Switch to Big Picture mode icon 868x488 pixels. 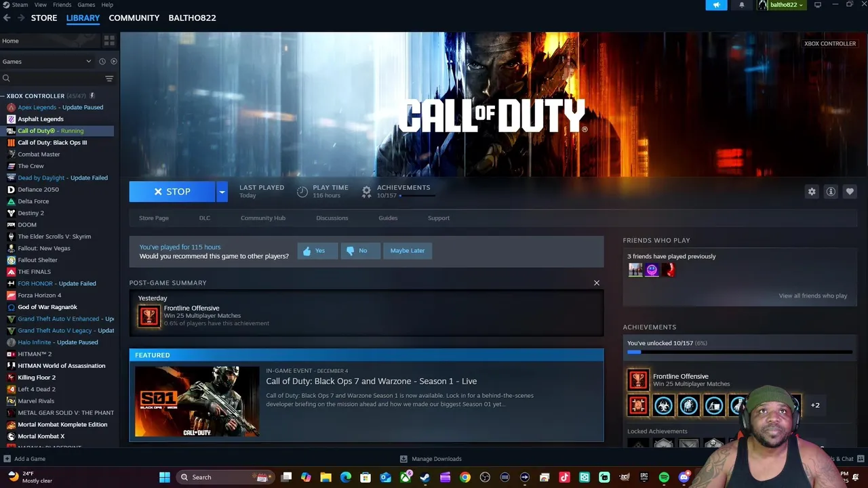point(818,5)
